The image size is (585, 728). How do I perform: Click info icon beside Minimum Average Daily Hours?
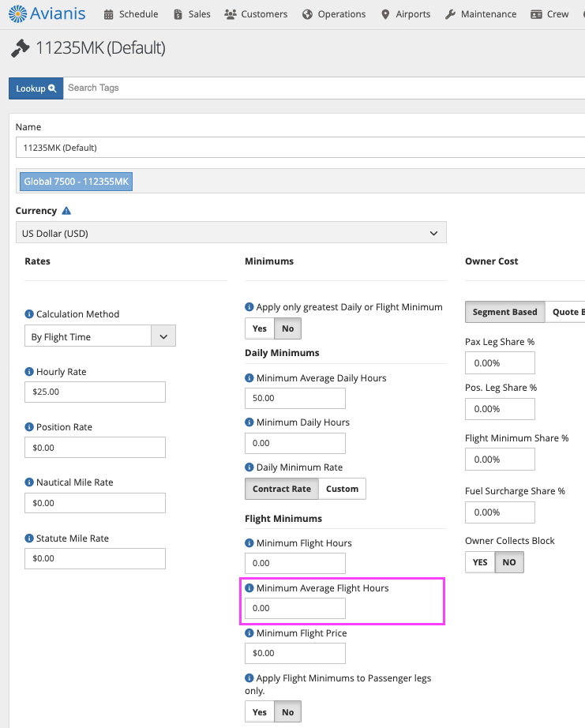tap(249, 378)
